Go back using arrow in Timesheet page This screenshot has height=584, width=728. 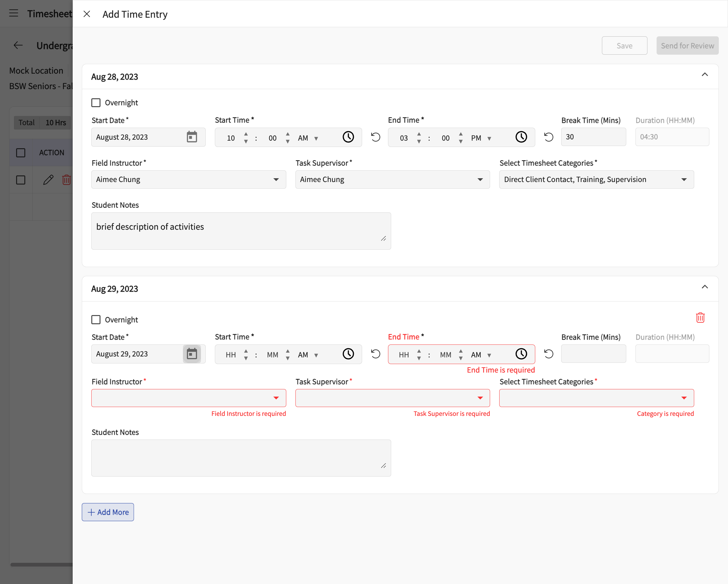[18, 45]
